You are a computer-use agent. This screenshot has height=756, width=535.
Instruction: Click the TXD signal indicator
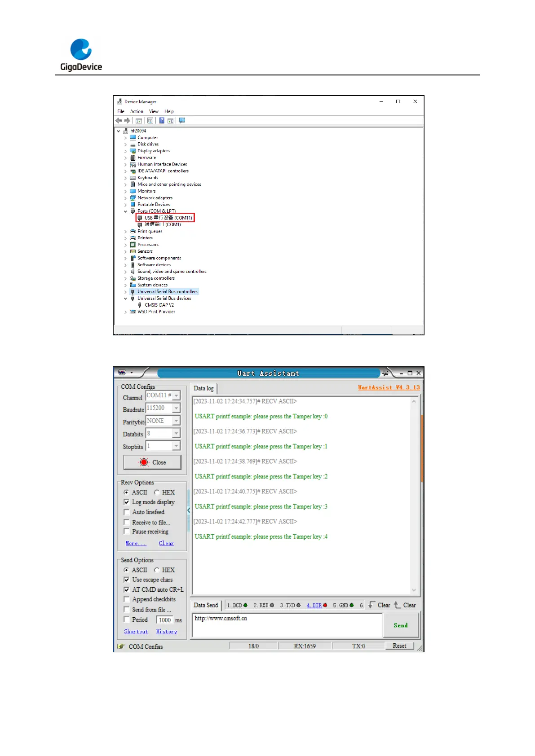(298, 605)
